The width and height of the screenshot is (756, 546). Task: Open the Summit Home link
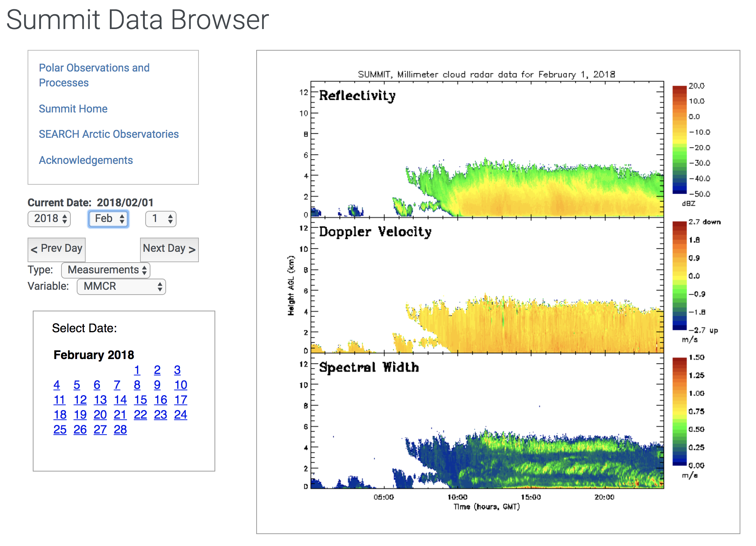73,109
